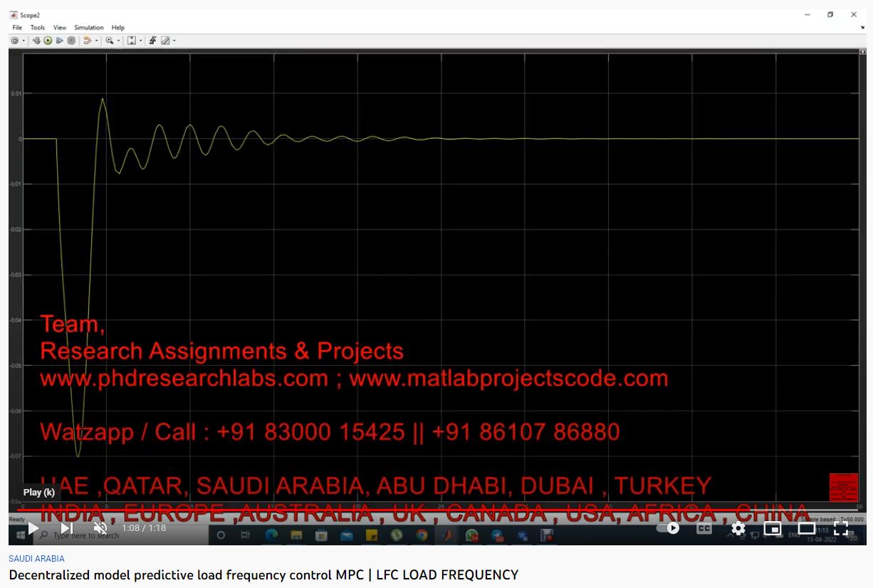The height and width of the screenshot is (588, 873).
Task: Unmute the video with speaker icon
Action: click(x=100, y=528)
